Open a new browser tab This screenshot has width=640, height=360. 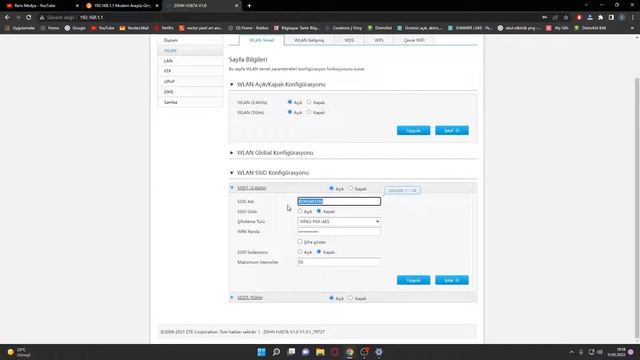tap(249, 6)
